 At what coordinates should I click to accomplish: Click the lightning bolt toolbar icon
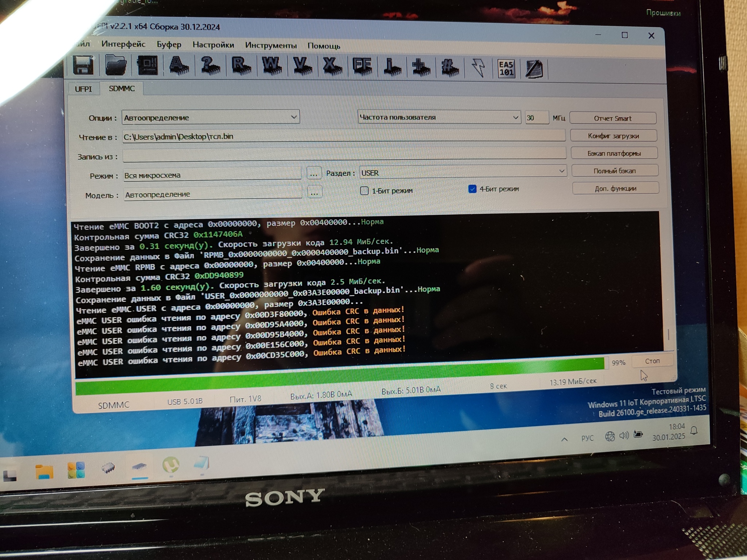click(478, 68)
